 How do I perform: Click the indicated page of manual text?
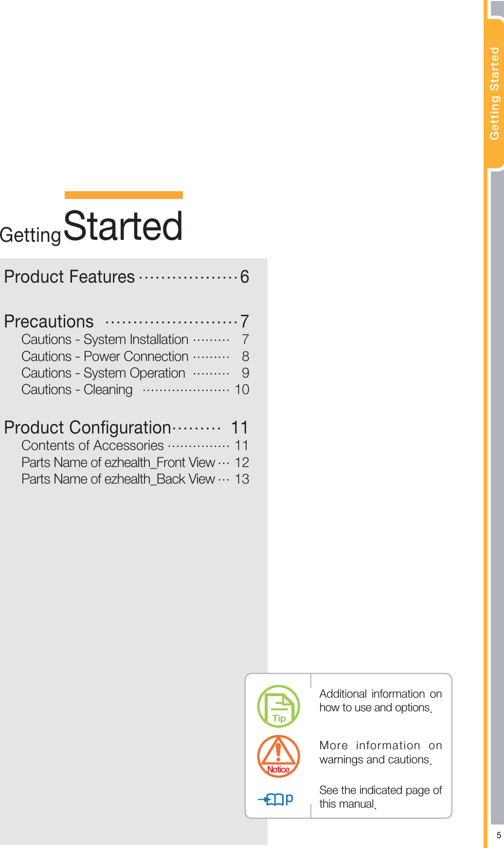click(x=380, y=797)
